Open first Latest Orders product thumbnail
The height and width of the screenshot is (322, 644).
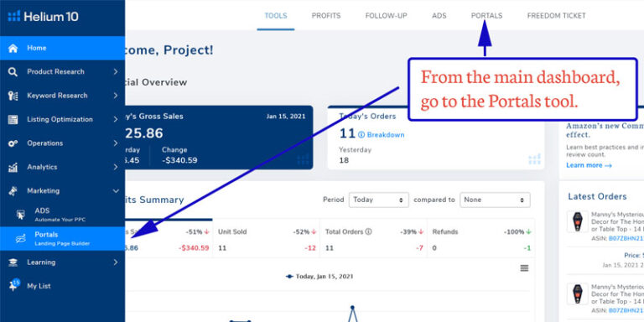coord(577,221)
